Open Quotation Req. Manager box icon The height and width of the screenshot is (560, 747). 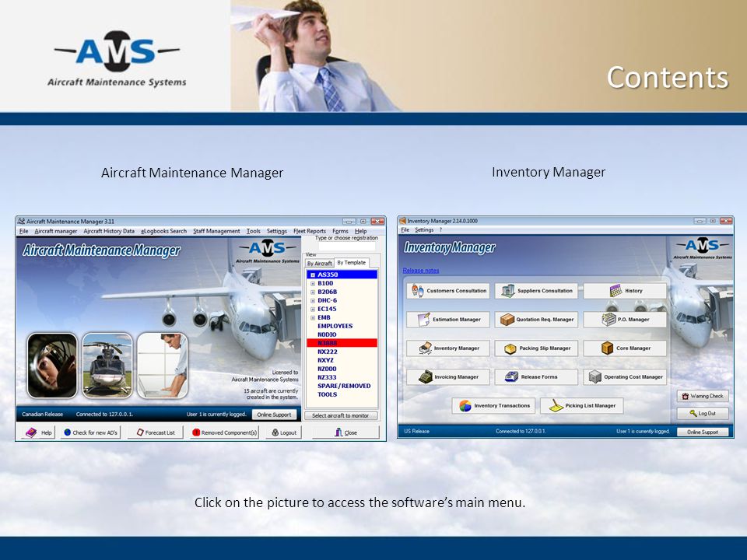[507, 320]
